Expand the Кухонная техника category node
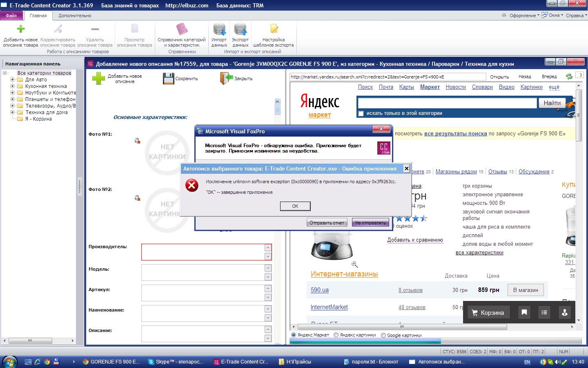The image size is (588, 368). [12, 86]
